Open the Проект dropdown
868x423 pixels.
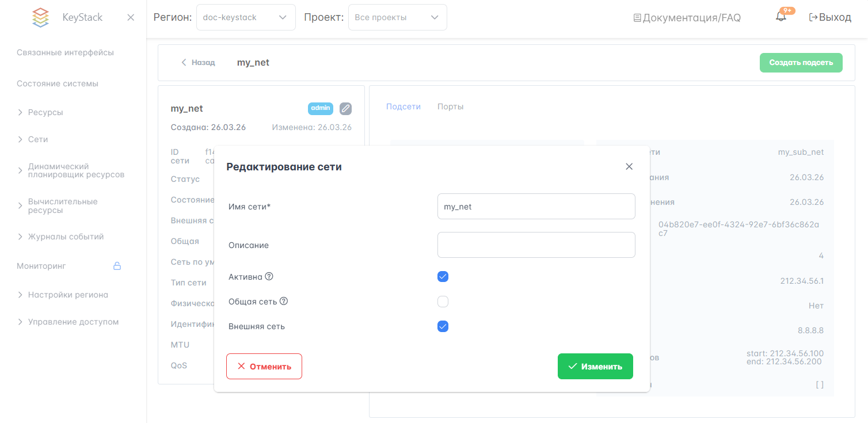[397, 17]
